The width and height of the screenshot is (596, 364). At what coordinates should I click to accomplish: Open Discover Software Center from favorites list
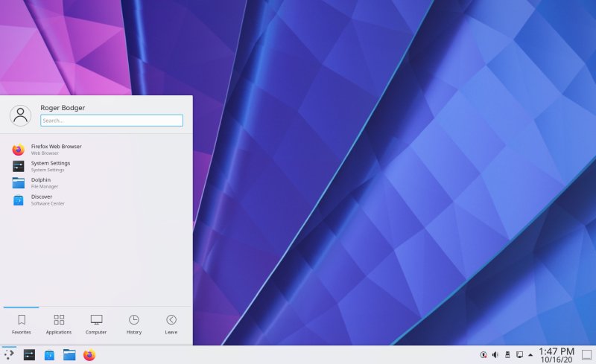[97, 199]
